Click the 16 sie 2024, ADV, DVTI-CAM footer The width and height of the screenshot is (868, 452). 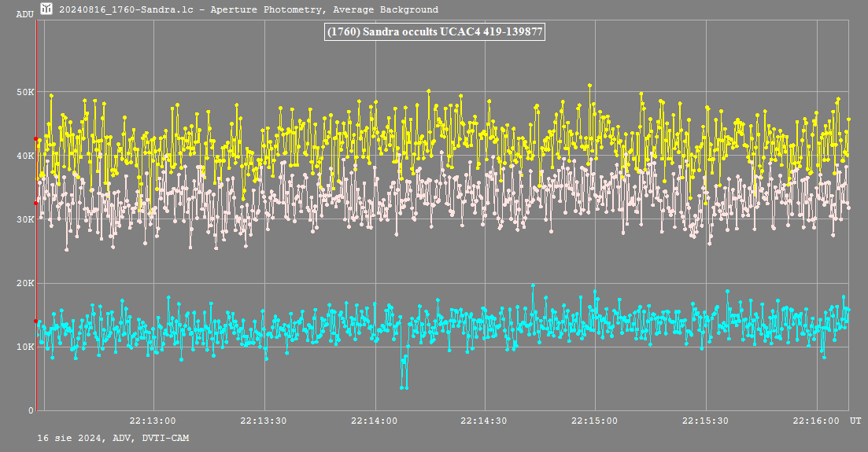click(113, 438)
